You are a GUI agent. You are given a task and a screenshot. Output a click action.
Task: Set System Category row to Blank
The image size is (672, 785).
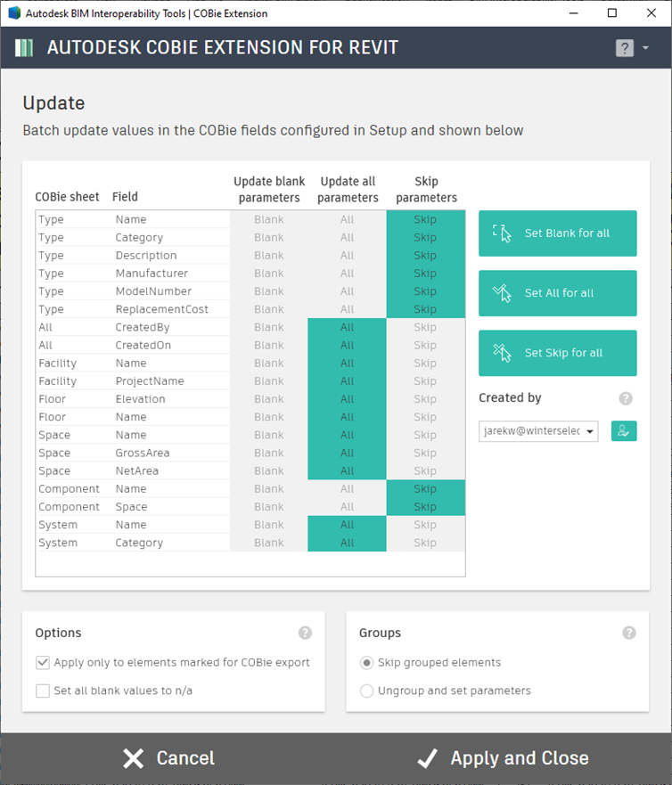pos(269,544)
